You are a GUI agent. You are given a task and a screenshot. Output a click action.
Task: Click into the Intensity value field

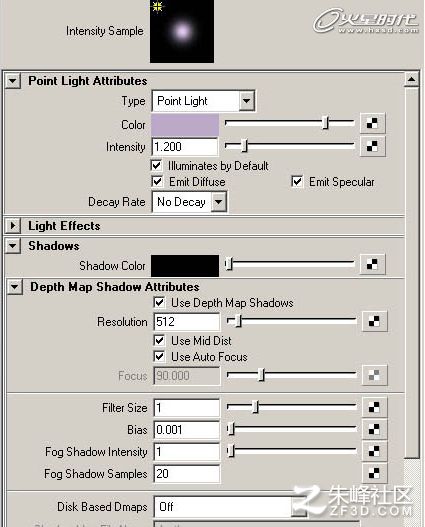[x=185, y=147]
